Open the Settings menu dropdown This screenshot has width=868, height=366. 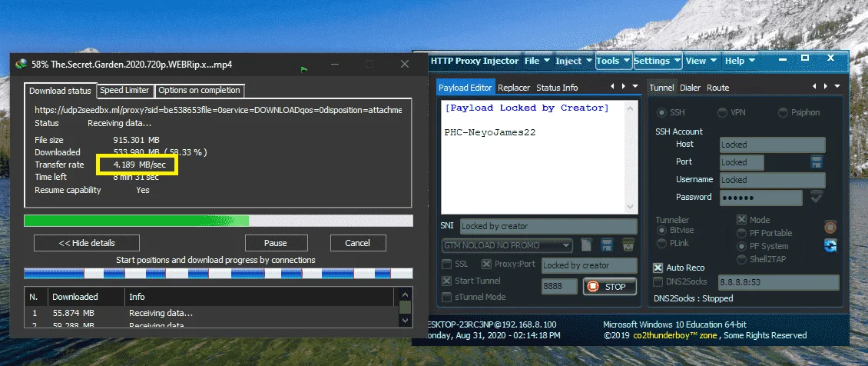point(658,61)
